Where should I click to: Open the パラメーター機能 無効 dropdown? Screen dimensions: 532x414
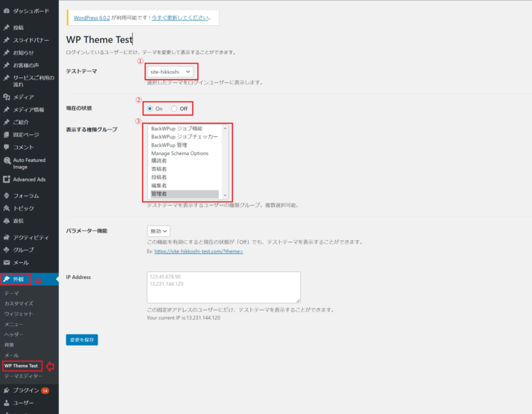tap(159, 231)
